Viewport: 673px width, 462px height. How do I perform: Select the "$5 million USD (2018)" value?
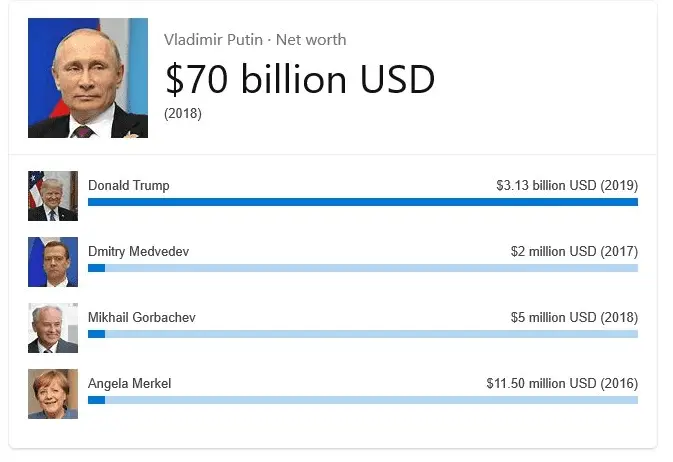tap(574, 317)
